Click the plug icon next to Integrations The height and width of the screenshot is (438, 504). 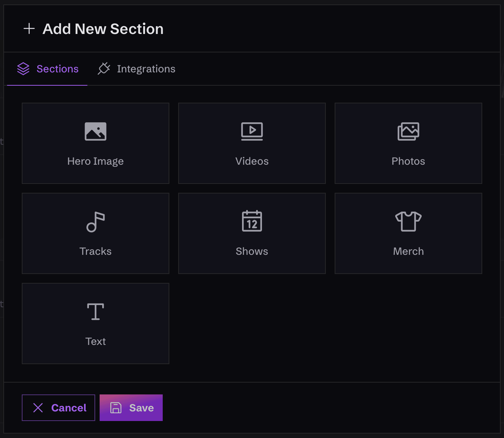pyautogui.click(x=104, y=69)
